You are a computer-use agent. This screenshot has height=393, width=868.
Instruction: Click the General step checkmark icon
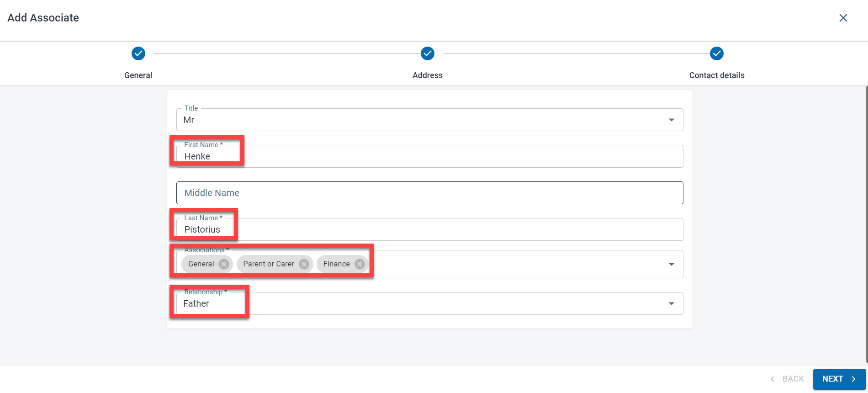click(138, 53)
